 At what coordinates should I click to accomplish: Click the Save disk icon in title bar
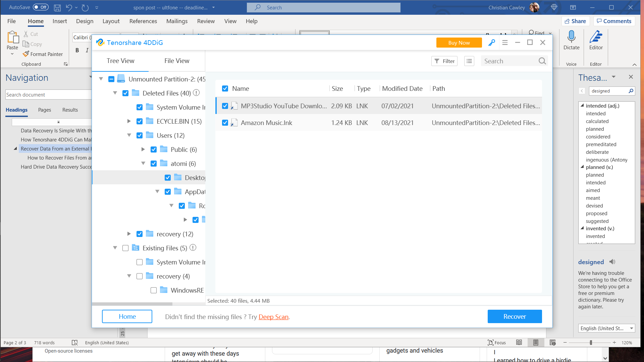click(x=57, y=7)
